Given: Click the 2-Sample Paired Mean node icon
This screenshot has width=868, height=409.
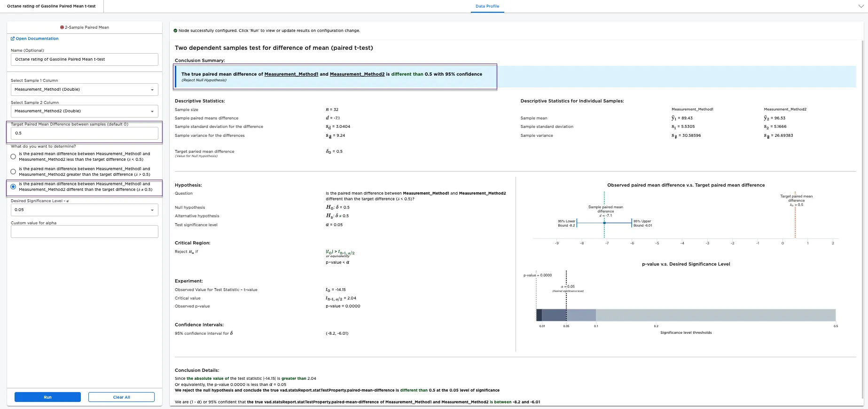Looking at the screenshot, I should [62, 27].
